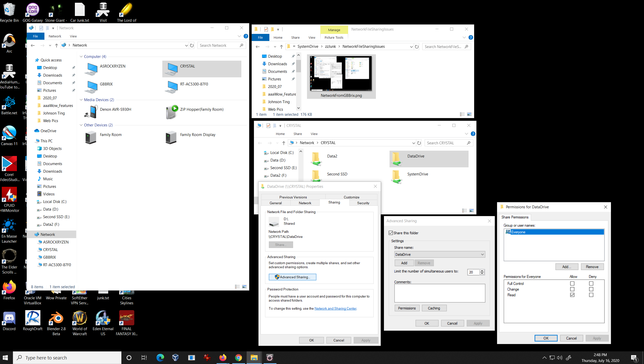Launch Firefox from the taskbar
644x364 pixels.
(x=223, y=357)
